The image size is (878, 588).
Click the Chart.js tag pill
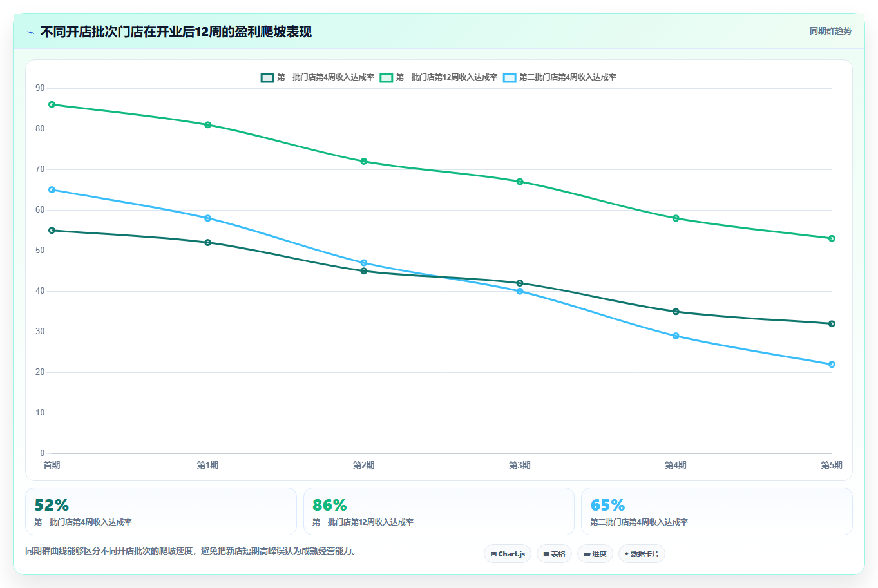(x=508, y=554)
